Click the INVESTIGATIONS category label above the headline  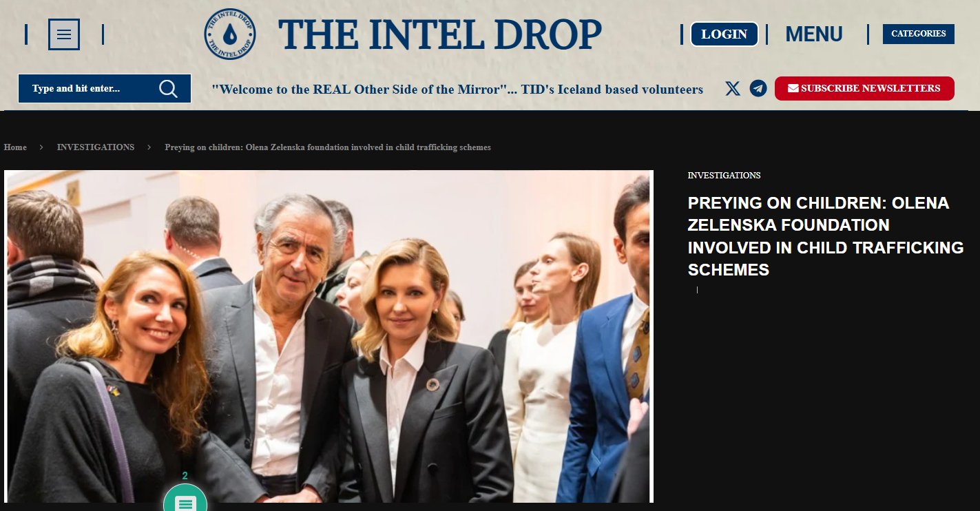pyautogui.click(x=724, y=176)
